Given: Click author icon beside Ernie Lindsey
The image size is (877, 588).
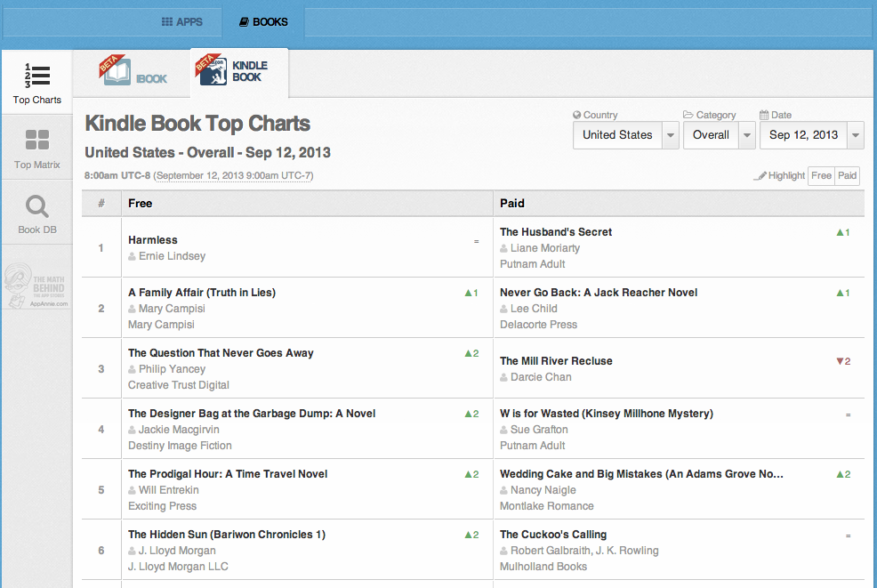Looking at the screenshot, I should point(132,256).
